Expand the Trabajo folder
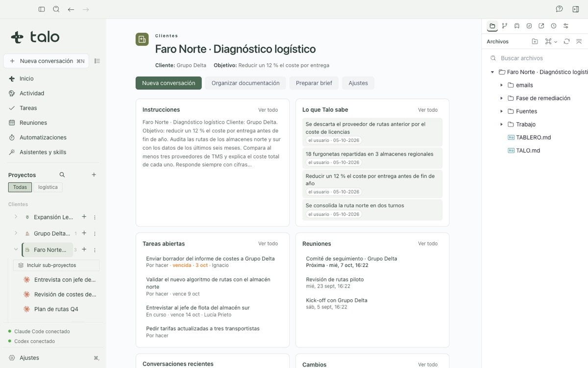 tap(501, 125)
